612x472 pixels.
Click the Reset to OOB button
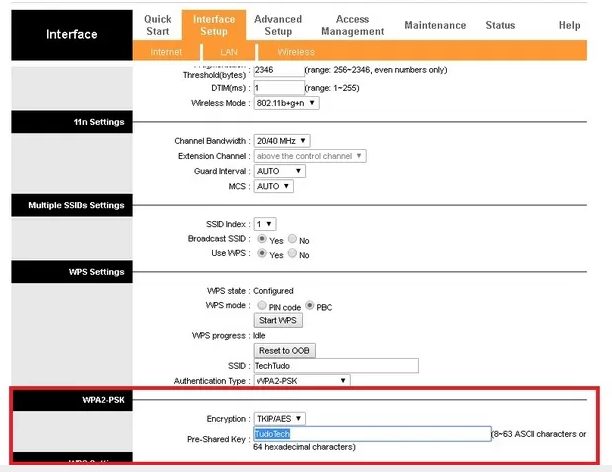[284, 351]
